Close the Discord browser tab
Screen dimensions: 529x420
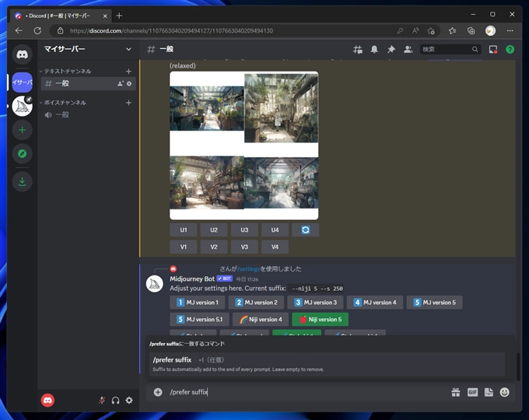point(105,16)
